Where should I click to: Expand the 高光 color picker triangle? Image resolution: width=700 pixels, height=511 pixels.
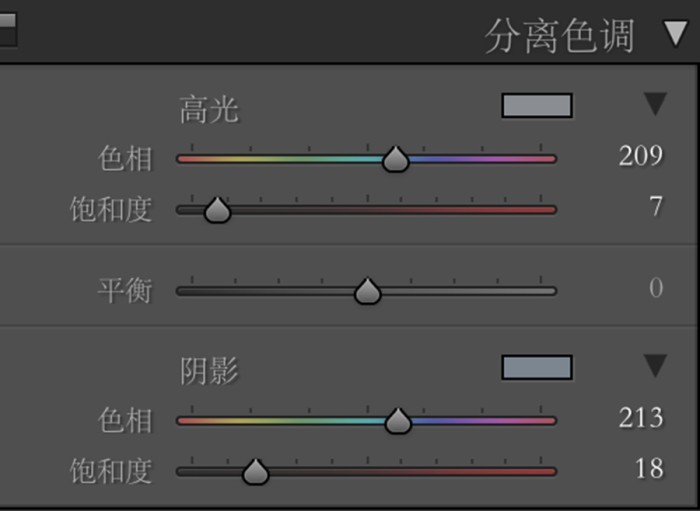pyautogui.click(x=655, y=104)
